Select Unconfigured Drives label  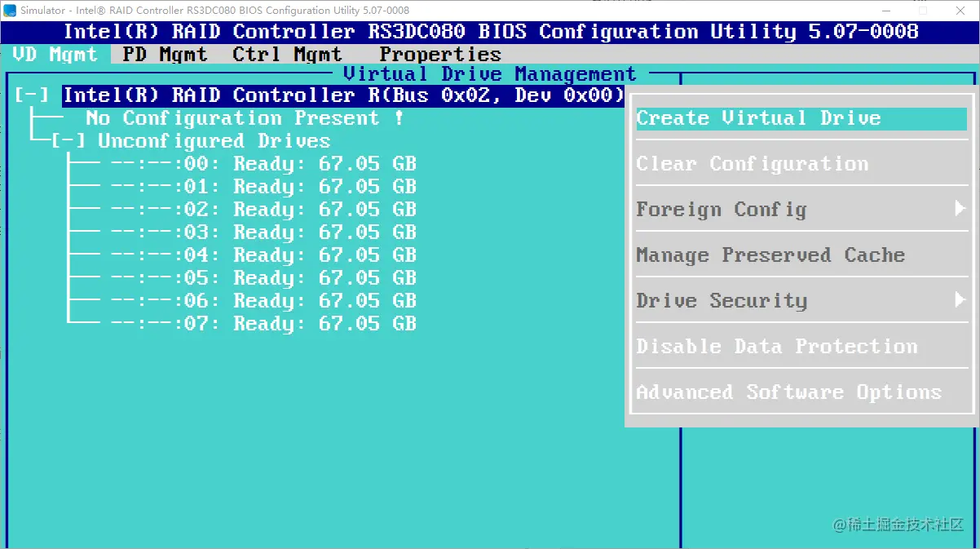(214, 141)
